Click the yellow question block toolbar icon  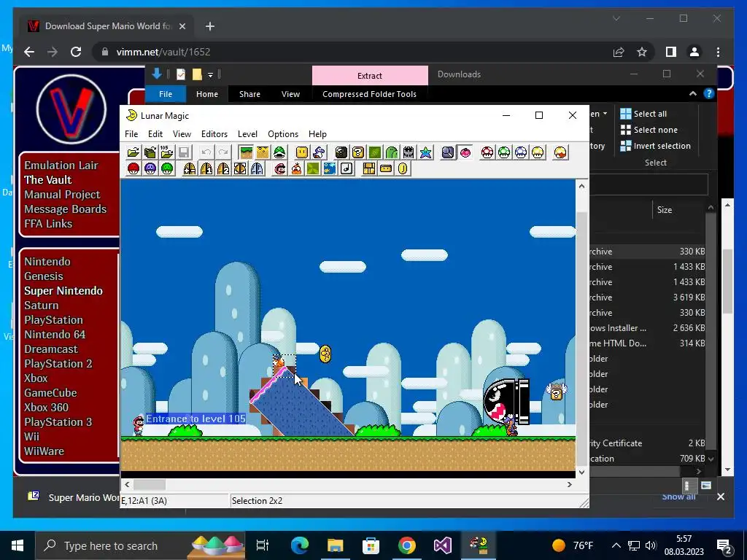pyautogui.click(x=357, y=152)
